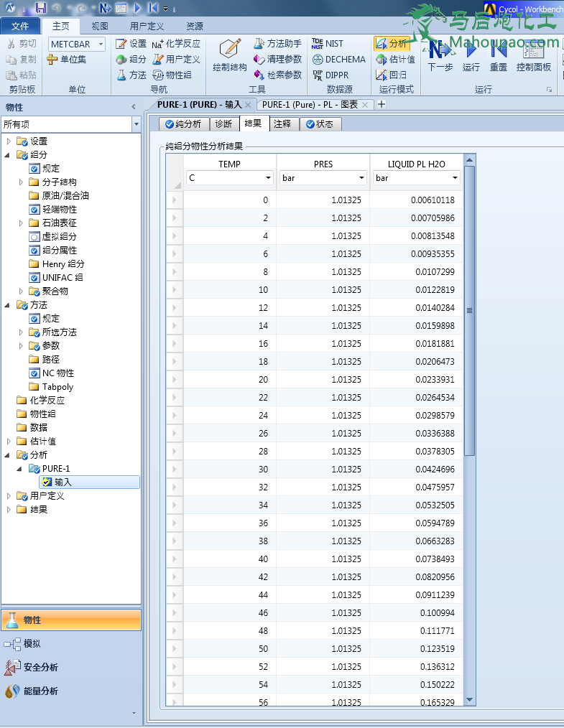
Task: Switch to the 文件 file menu
Action: [20, 26]
